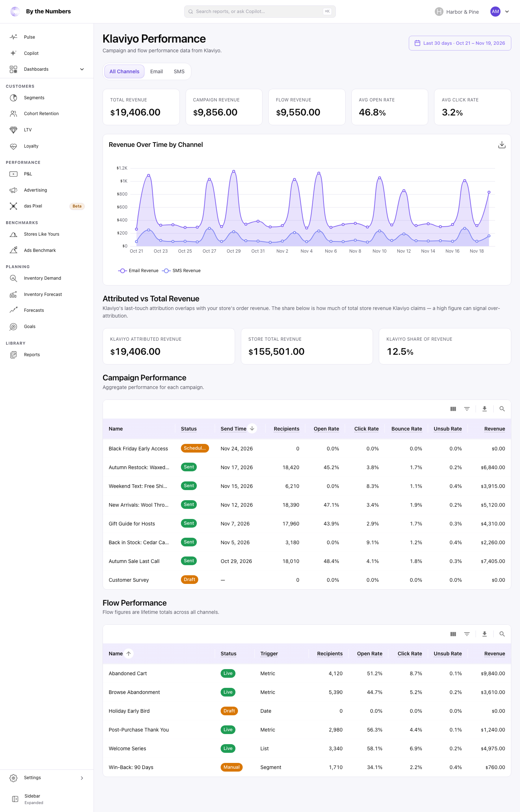Click the Welcome Series flow row name
This screenshot has height=812, width=520.
127,748
